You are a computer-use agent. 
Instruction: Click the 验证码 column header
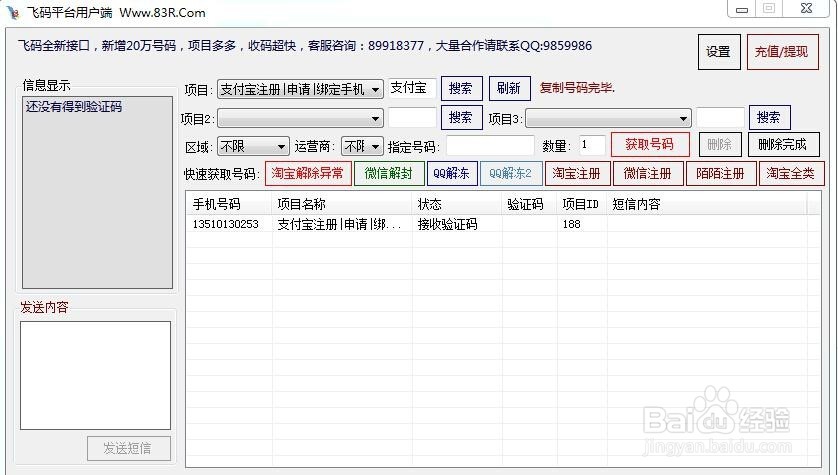pos(530,204)
